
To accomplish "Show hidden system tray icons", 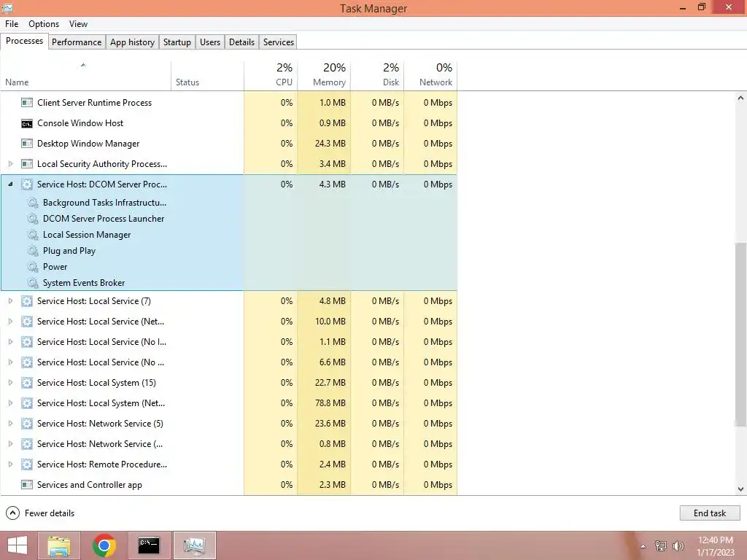I will coord(643,546).
